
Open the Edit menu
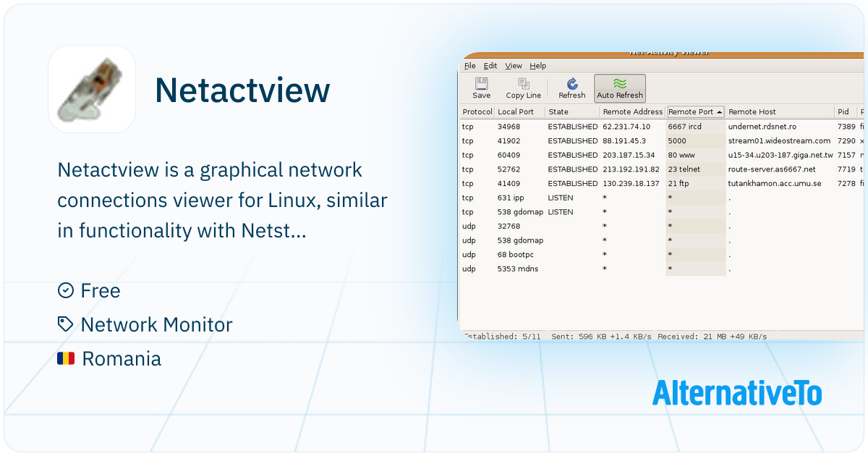coord(490,66)
